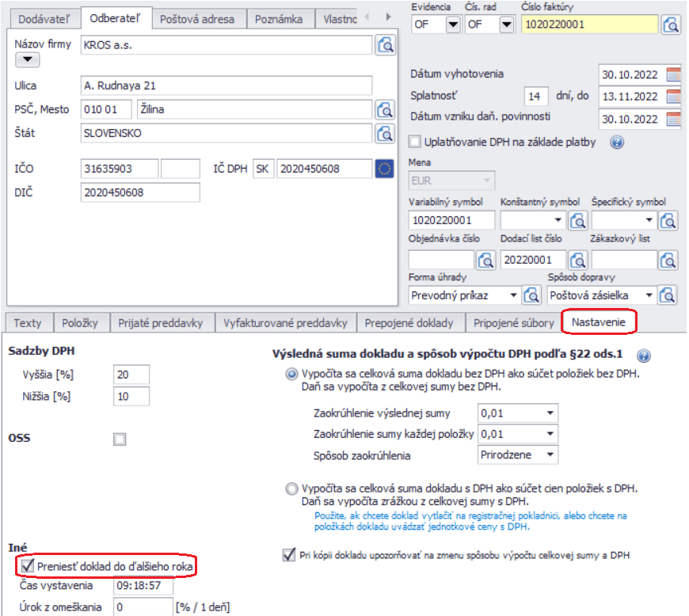Open the lookup icon next to Číslo faktúry

pyautogui.click(x=670, y=25)
